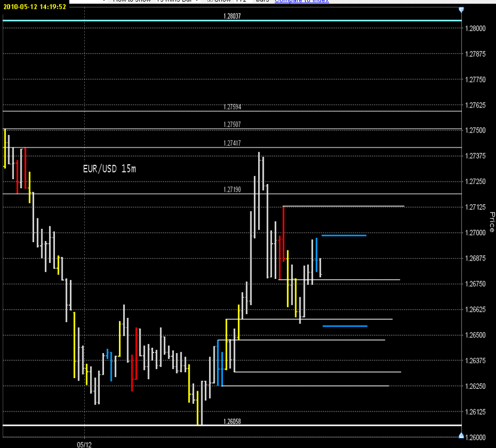This screenshot has width=496, height=448.
Task: Click the 1.27507 level label
Action: coord(232,125)
